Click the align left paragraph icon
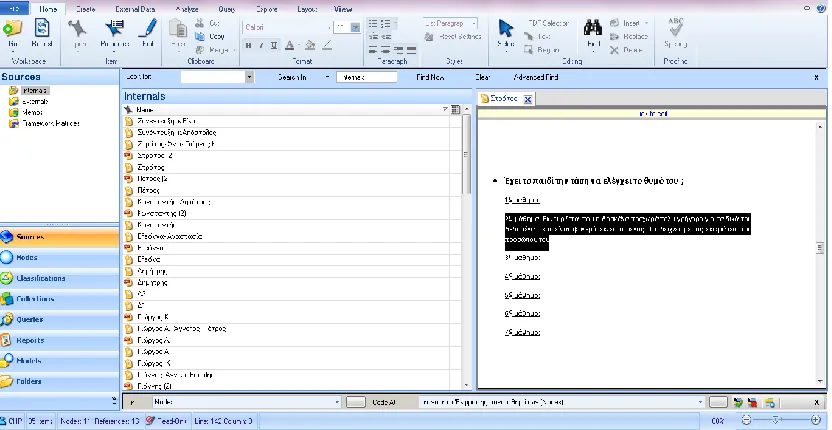This screenshot has width=832, height=430. pyautogui.click(x=373, y=50)
